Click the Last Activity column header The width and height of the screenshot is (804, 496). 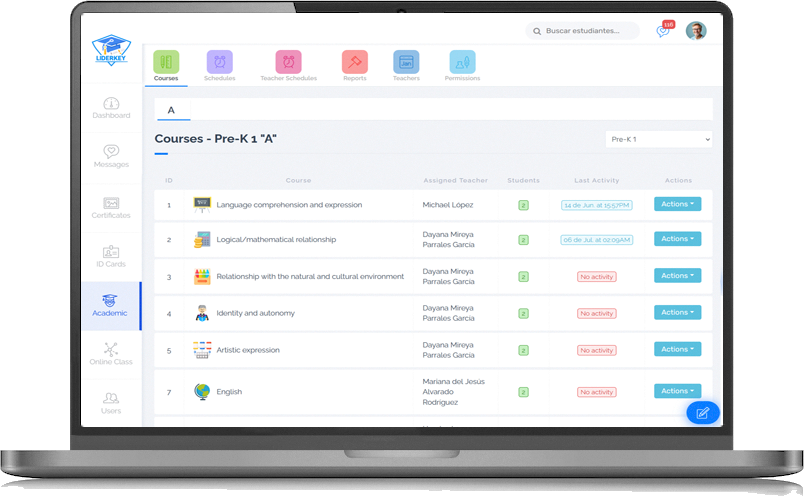coord(597,181)
